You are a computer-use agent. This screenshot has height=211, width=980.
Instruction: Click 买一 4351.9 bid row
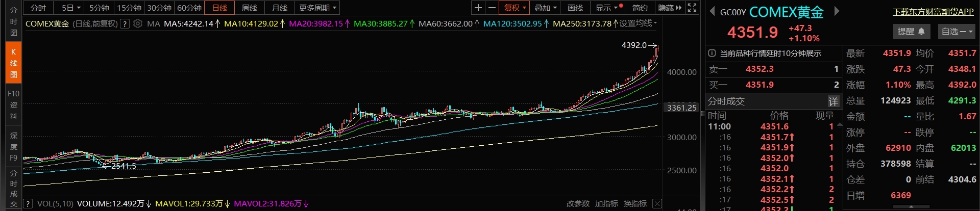pos(773,85)
